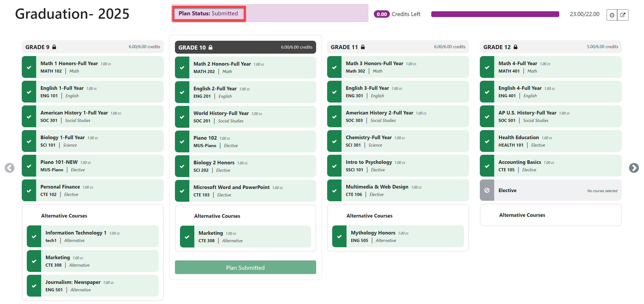
Task: Open the Information Technology 1 alternative card
Action: pos(93,236)
